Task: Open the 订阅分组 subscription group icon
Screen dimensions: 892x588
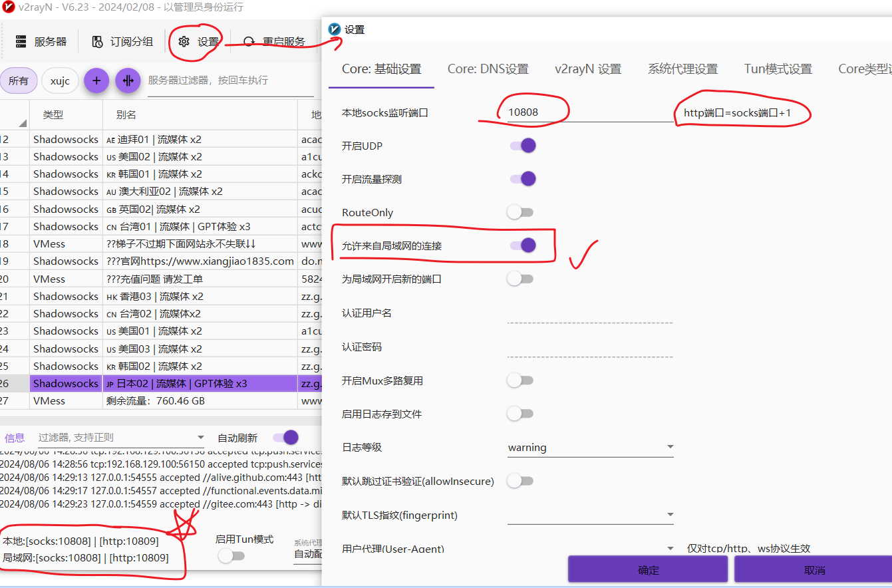Action: pos(97,41)
